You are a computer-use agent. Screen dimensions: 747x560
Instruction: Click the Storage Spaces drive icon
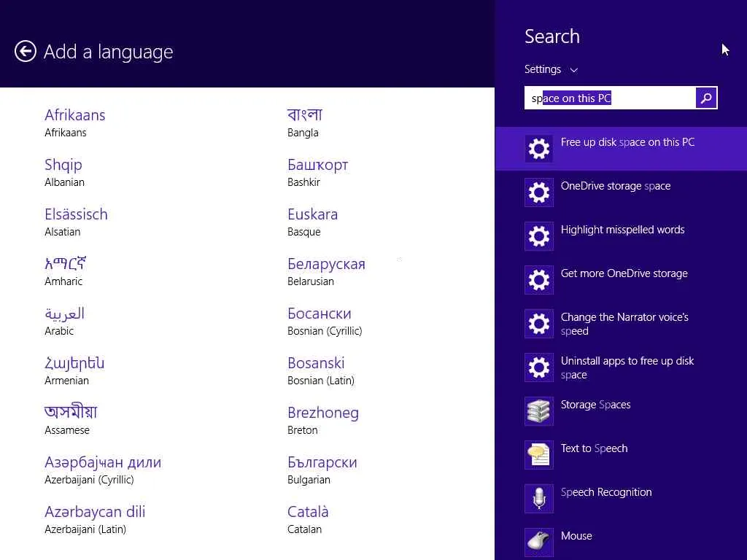coord(539,412)
